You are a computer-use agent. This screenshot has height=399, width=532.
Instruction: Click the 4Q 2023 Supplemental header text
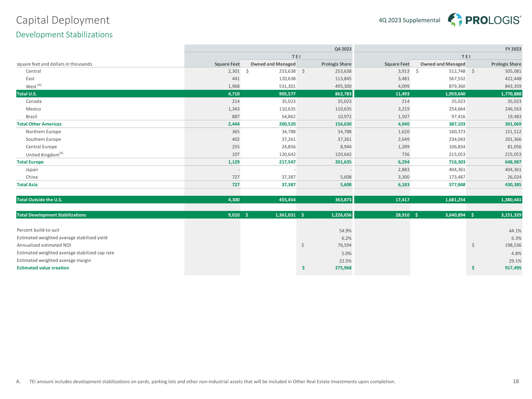(409, 20)
